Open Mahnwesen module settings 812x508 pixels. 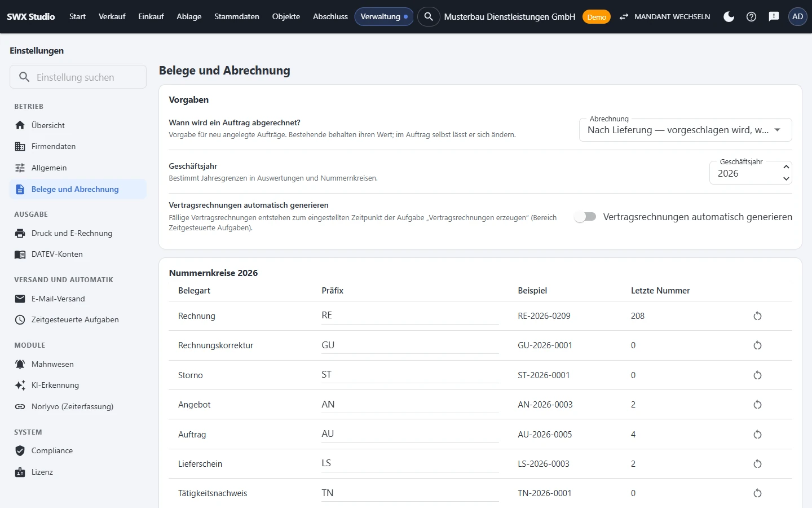tap(78, 365)
